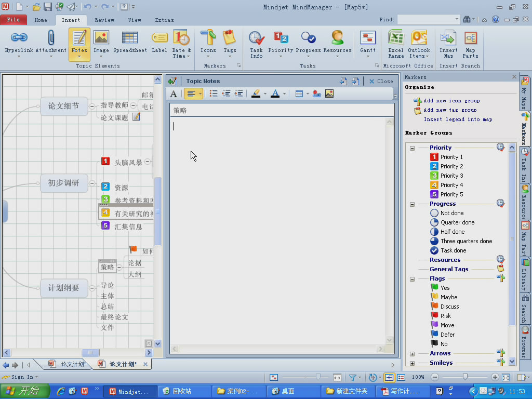
Task: Collapse the Flags marker group
Action: 412,279
